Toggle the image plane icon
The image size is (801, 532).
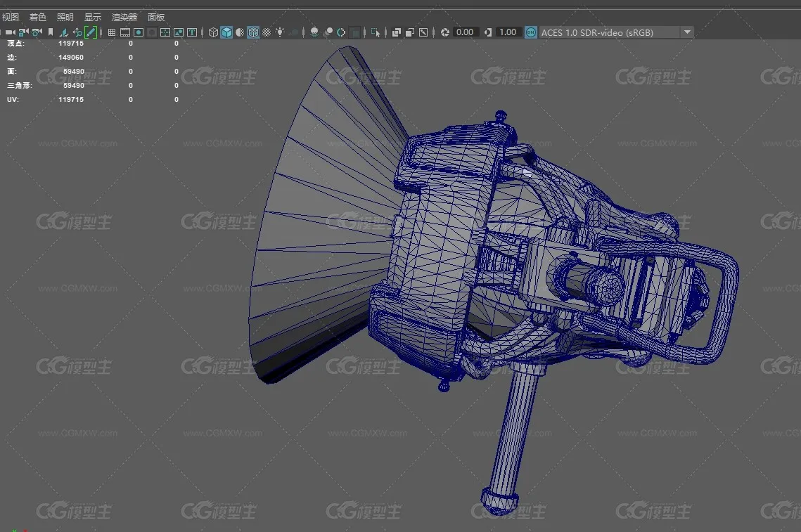[64, 32]
